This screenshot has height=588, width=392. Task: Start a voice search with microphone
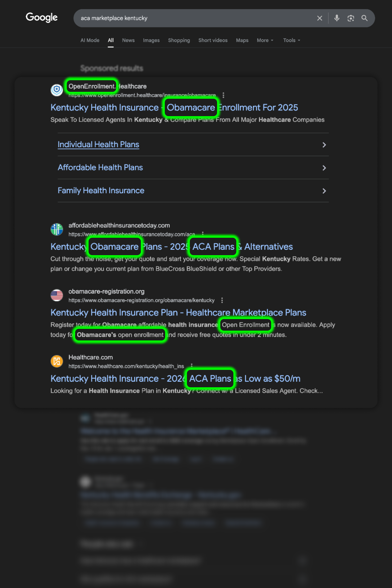(337, 18)
